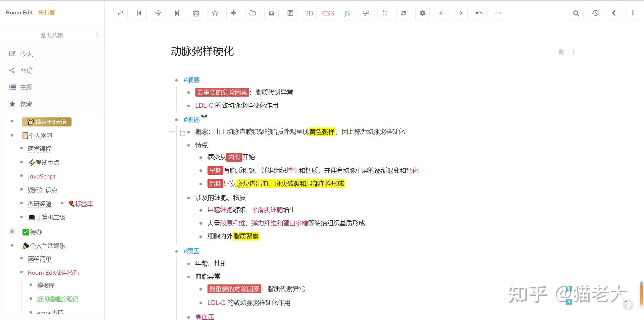Open the settings gear icon
Viewport: 644px width, 320px height.
coord(422,13)
